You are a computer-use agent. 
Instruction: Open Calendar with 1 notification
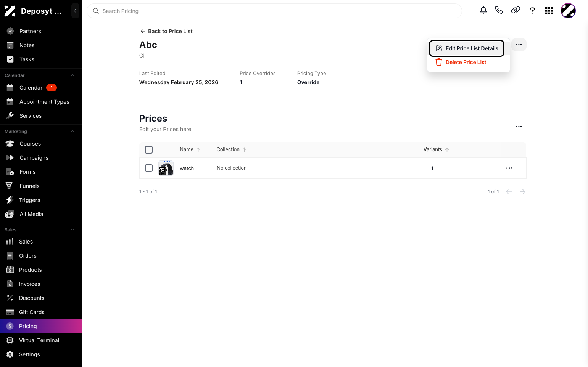pos(41,88)
